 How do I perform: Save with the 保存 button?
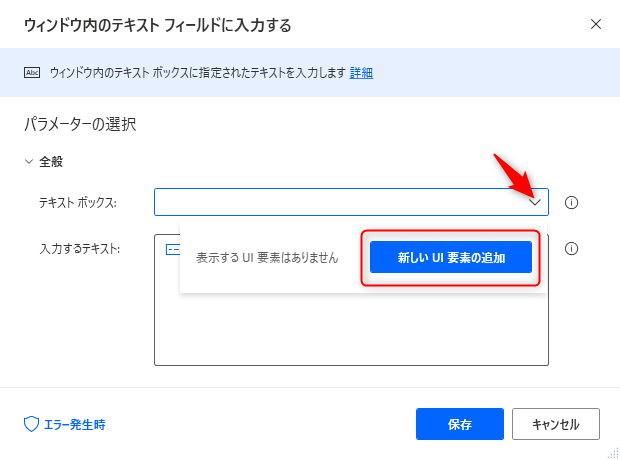[460, 424]
